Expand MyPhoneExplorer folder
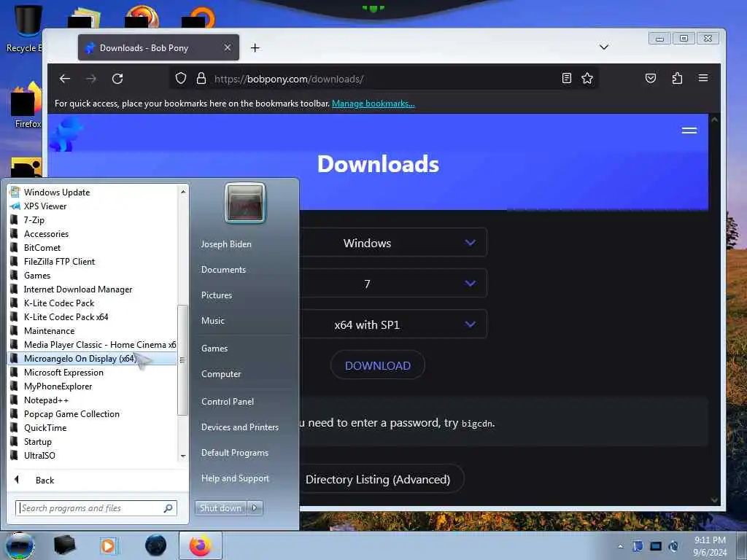 point(93,386)
